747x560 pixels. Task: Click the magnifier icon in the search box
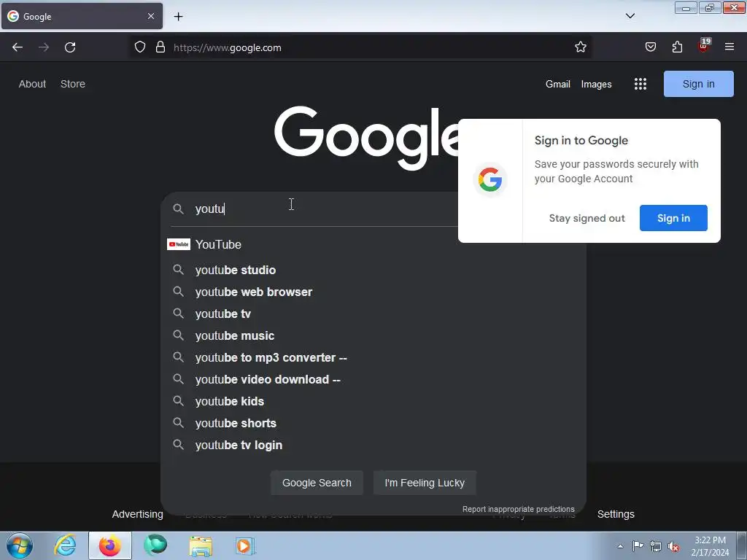178,209
